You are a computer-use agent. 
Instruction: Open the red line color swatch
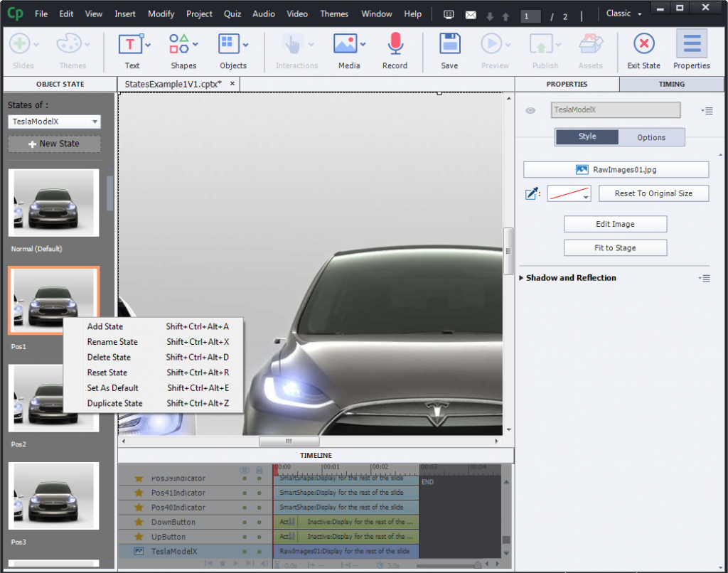tap(569, 193)
